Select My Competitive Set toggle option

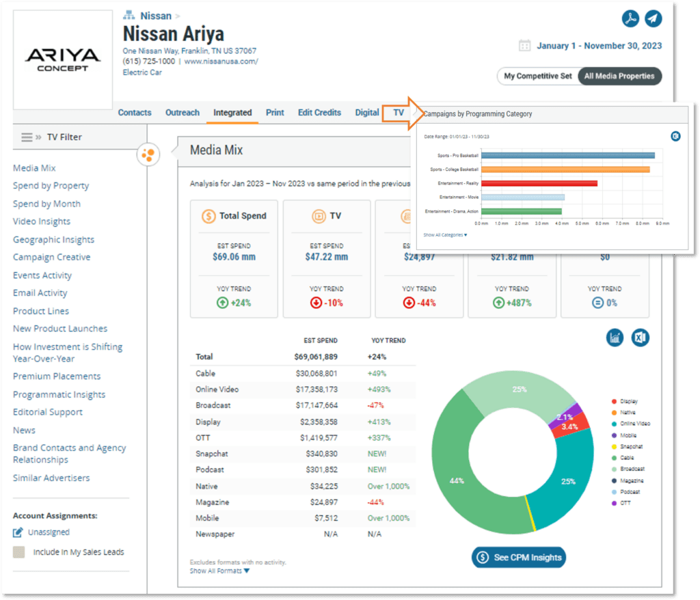click(538, 76)
